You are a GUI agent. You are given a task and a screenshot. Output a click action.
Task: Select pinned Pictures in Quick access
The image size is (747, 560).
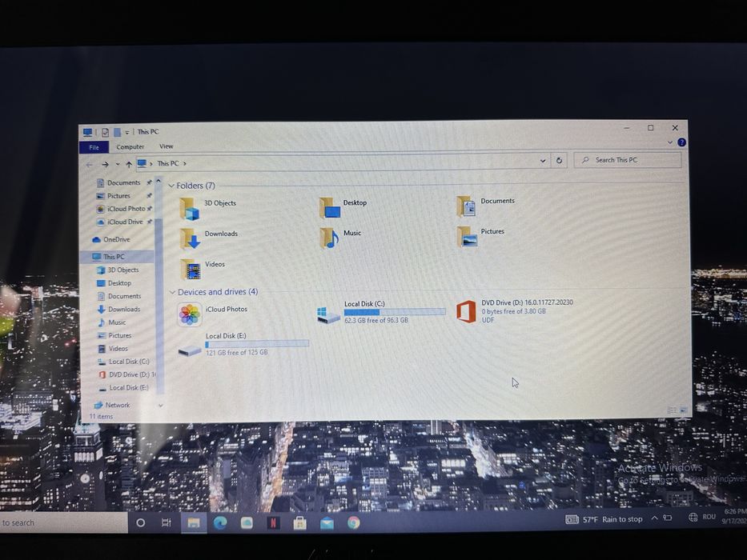coord(118,196)
